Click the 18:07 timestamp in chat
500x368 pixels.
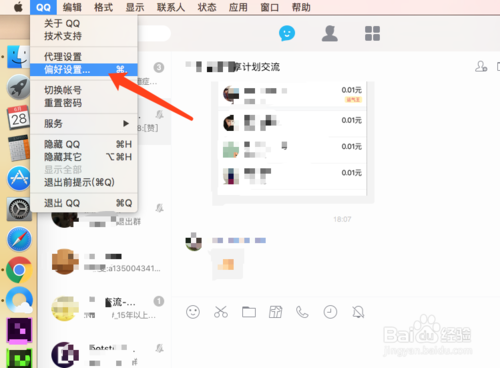pos(342,219)
